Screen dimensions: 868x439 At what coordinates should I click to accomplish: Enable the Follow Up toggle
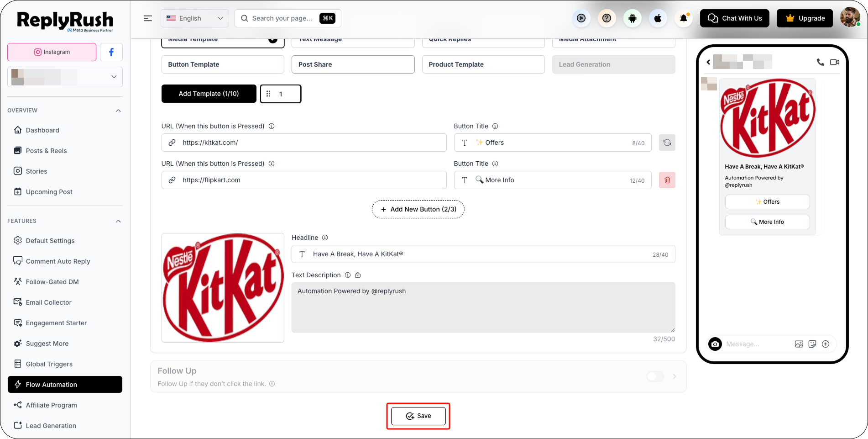(655, 376)
